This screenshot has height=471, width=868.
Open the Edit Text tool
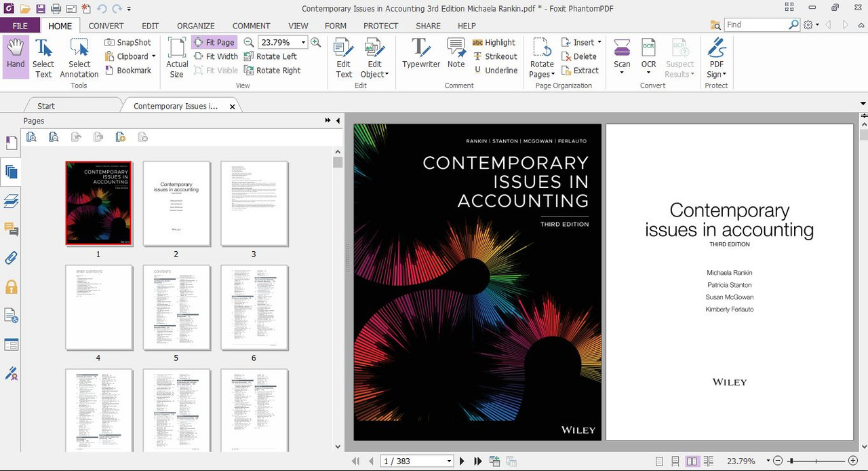pyautogui.click(x=344, y=57)
